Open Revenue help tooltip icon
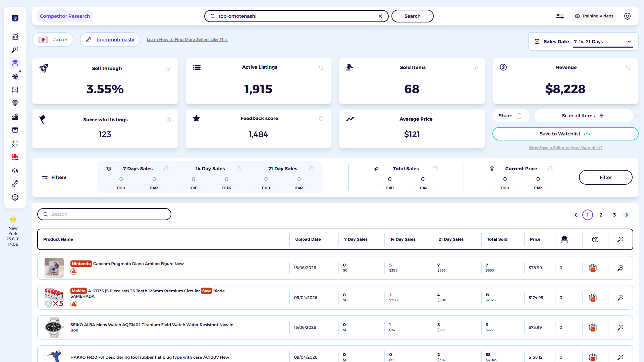Screen dimensions: 644x362 tap(629, 67)
